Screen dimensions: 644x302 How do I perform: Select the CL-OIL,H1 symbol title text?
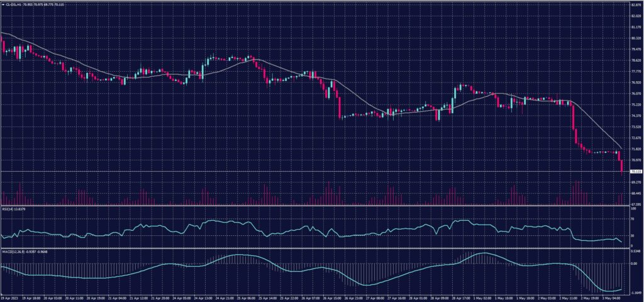[13, 5]
